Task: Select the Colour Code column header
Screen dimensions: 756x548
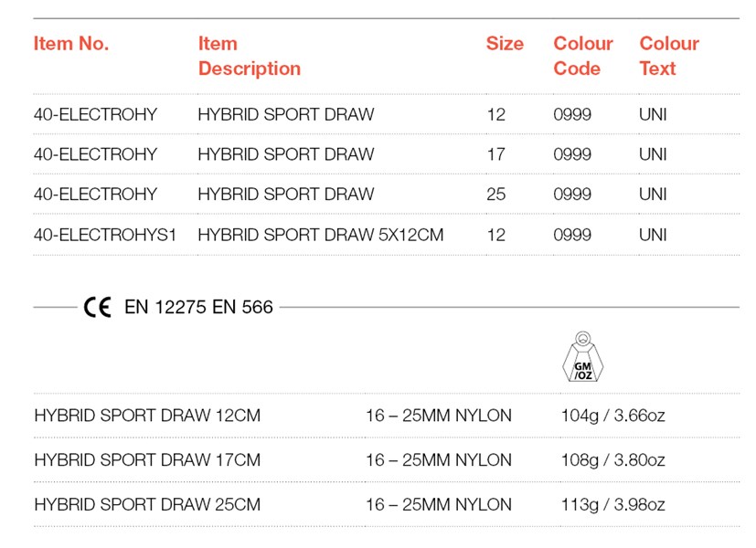Action: [x=583, y=56]
